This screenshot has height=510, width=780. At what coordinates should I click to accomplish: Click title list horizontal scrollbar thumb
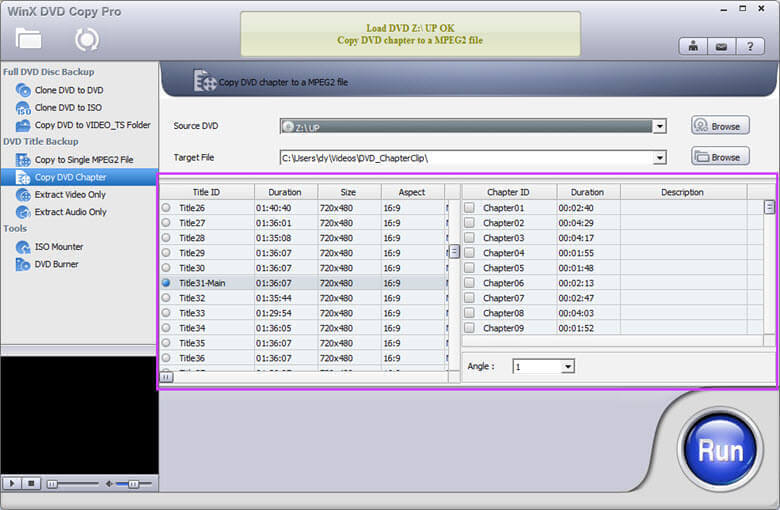click(166, 378)
